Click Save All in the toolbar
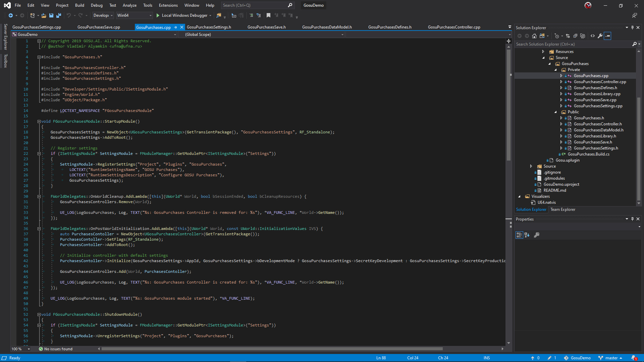Image resolution: width=644 pixels, height=362 pixels. (x=59, y=15)
